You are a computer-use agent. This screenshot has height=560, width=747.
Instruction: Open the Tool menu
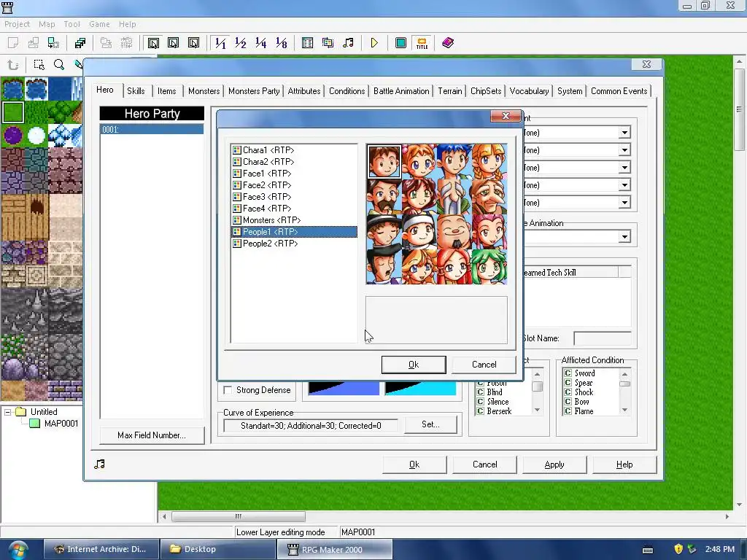72,24
